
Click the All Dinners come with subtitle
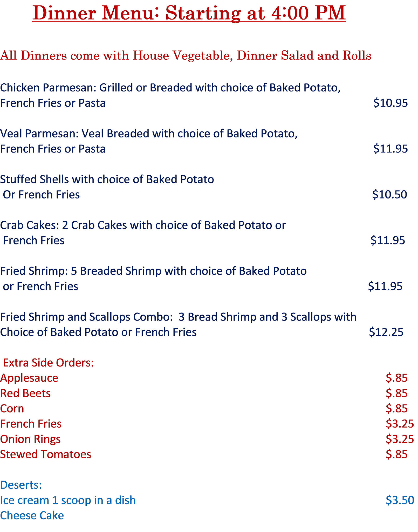(x=186, y=56)
